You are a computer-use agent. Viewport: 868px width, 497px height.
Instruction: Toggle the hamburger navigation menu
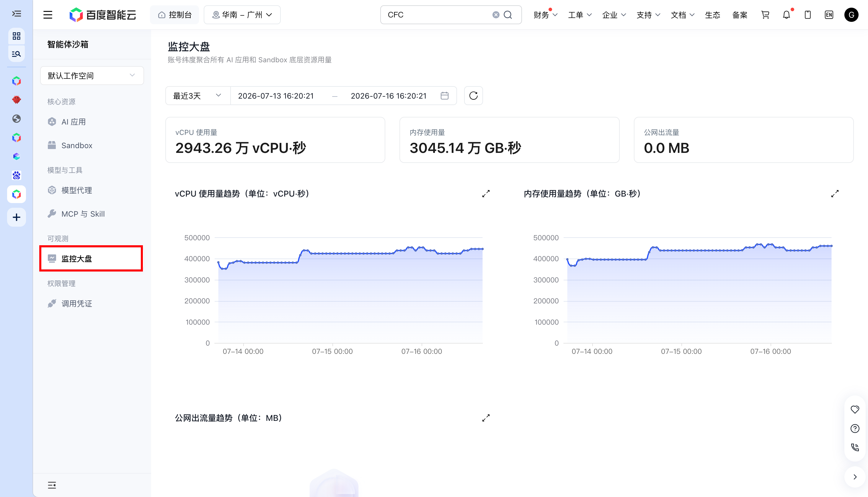click(x=48, y=15)
